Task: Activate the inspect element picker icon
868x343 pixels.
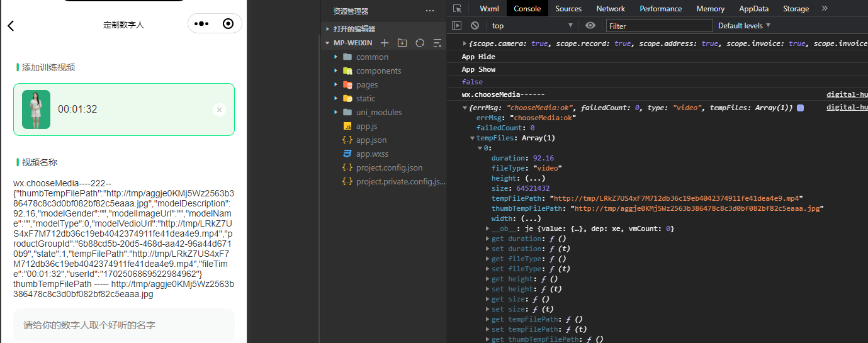Action: 458,9
